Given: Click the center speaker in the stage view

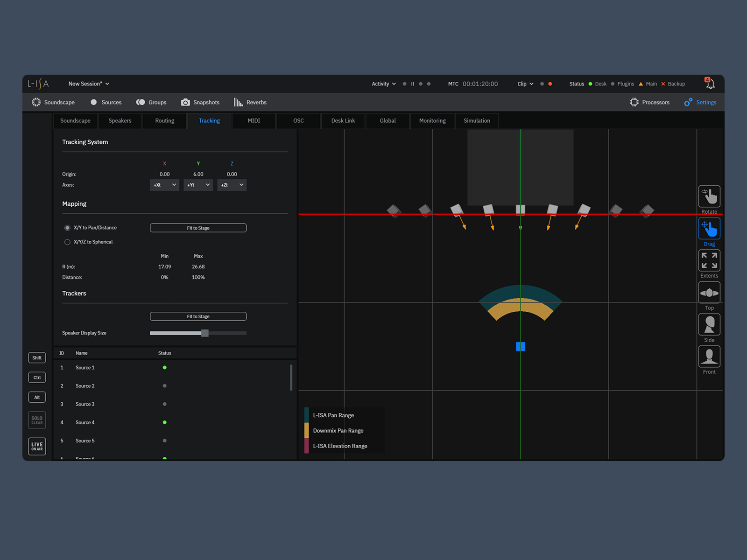Looking at the screenshot, I should point(521,210).
